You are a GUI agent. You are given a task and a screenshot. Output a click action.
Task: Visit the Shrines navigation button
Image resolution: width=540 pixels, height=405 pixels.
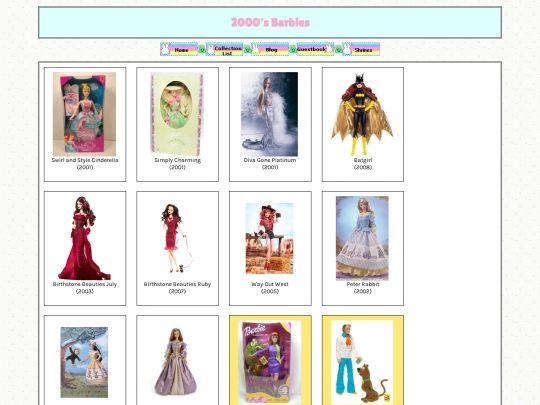[361, 49]
